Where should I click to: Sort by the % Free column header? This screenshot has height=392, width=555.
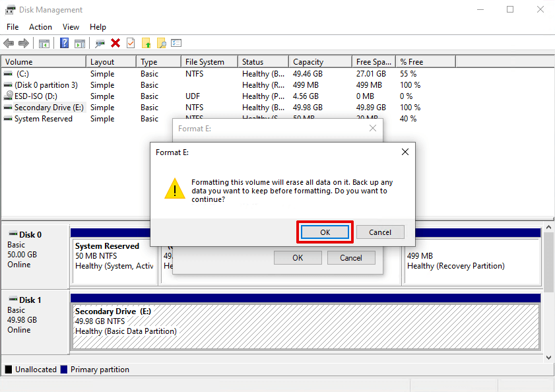click(x=426, y=61)
